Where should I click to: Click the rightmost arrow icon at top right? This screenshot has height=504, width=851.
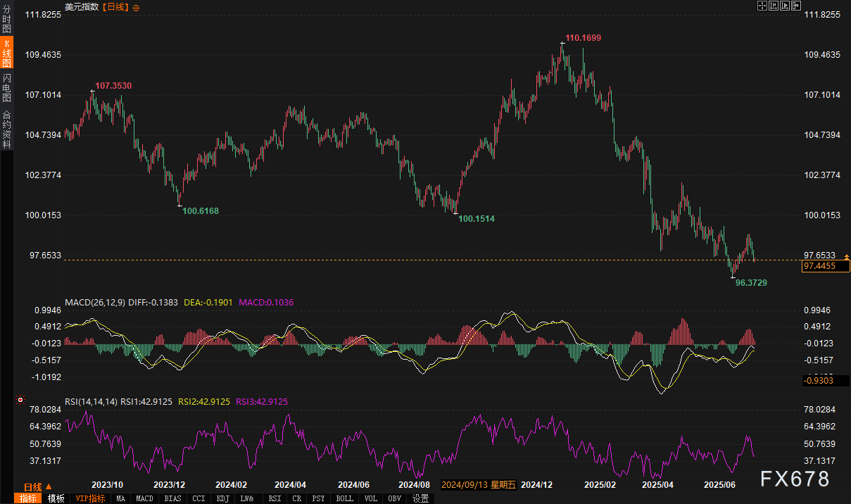pyautogui.click(x=797, y=6)
